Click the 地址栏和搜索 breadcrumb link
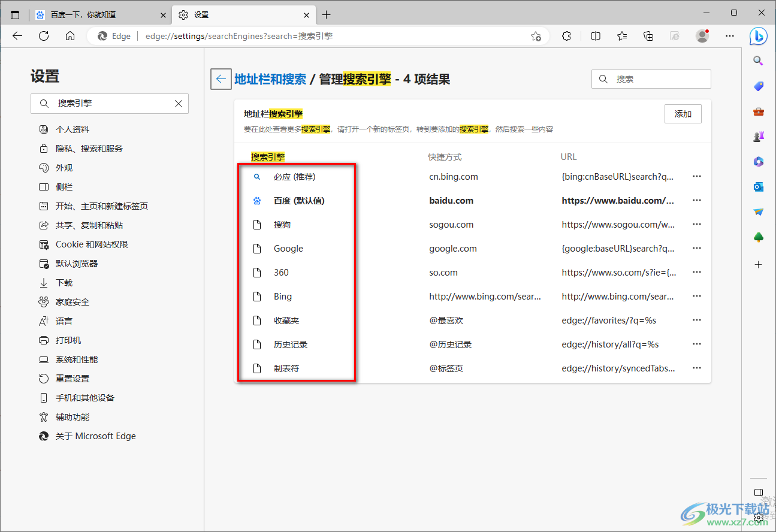This screenshot has width=776, height=532. pyautogui.click(x=270, y=79)
